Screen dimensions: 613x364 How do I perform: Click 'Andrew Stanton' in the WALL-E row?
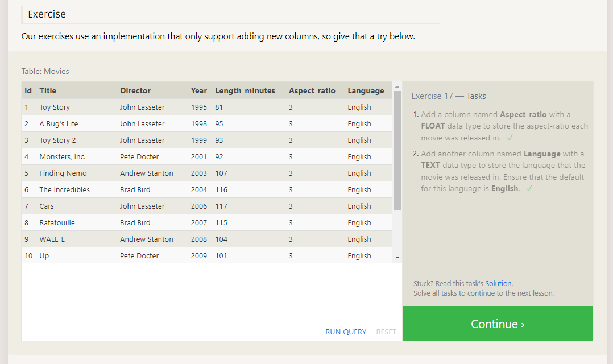click(x=147, y=239)
